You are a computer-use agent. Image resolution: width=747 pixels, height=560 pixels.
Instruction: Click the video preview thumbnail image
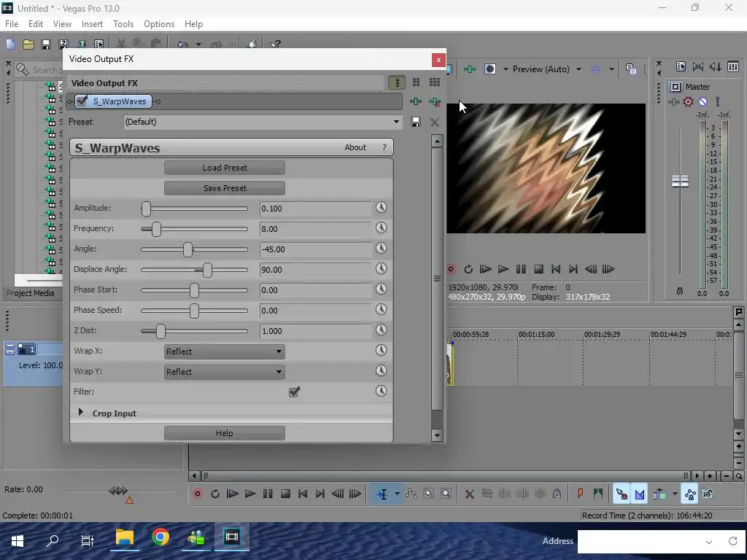click(546, 168)
